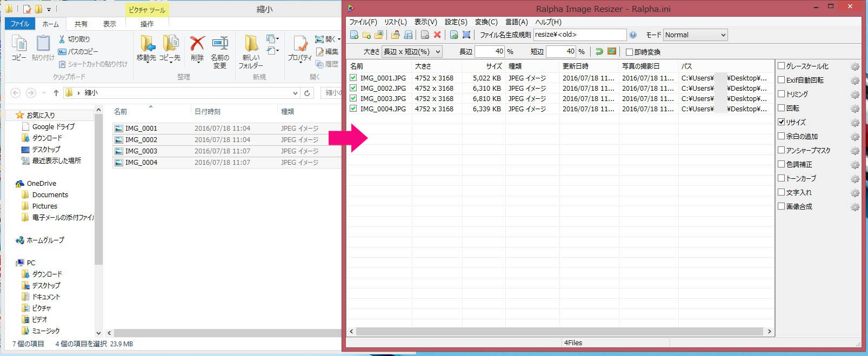Image resolution: width=868 pixels, height=356 pixels.
Task: Open settings gear for リサイズ option
Action: click(x=854, y=123)
